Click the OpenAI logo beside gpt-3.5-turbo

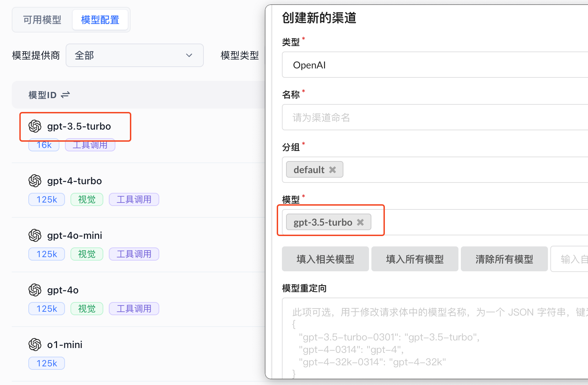tap(35, 126)
